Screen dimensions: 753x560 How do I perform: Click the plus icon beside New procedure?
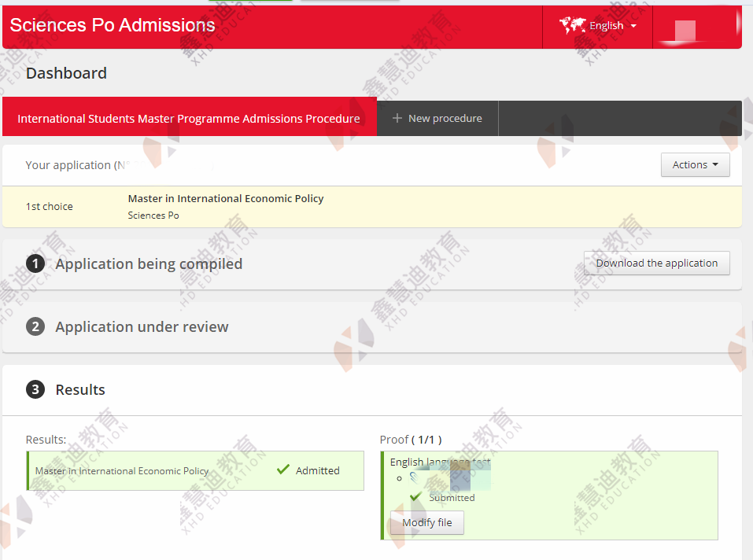pos(397,118)
